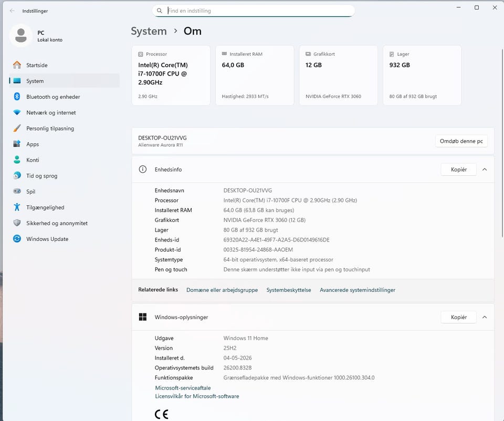The image size is (504, 421).
Task: Open Licensvilkår for Microsoft-software link
Action: [x=197, y=396]
